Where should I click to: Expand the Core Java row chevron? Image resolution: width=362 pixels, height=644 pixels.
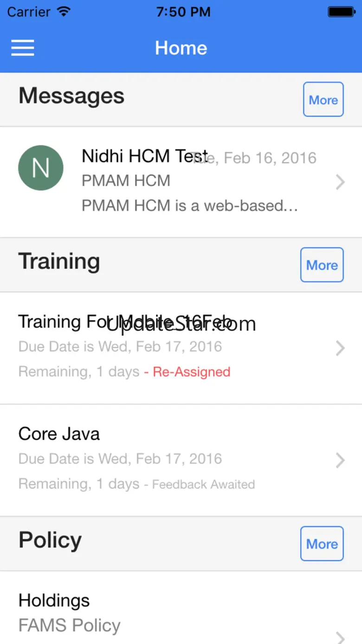340,460
